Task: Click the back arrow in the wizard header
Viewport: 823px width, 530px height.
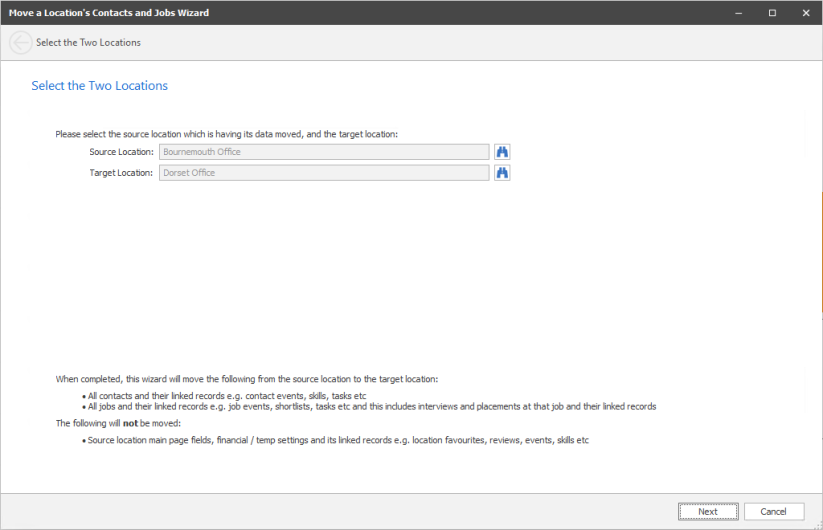Action: point(20,43)
